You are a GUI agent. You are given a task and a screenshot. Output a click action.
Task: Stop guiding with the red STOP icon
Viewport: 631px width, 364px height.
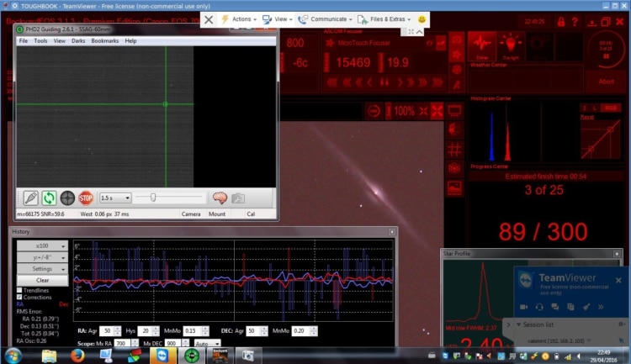point(86,198)
